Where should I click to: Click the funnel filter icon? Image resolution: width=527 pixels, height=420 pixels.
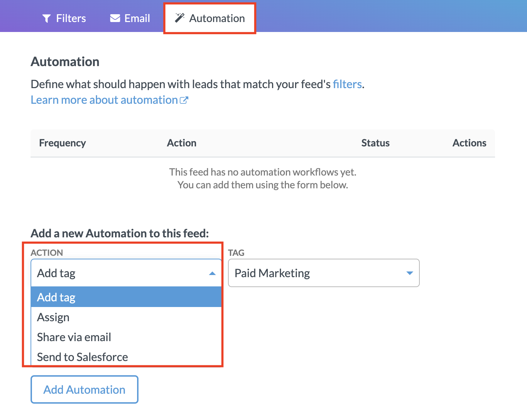pos(47,18)
